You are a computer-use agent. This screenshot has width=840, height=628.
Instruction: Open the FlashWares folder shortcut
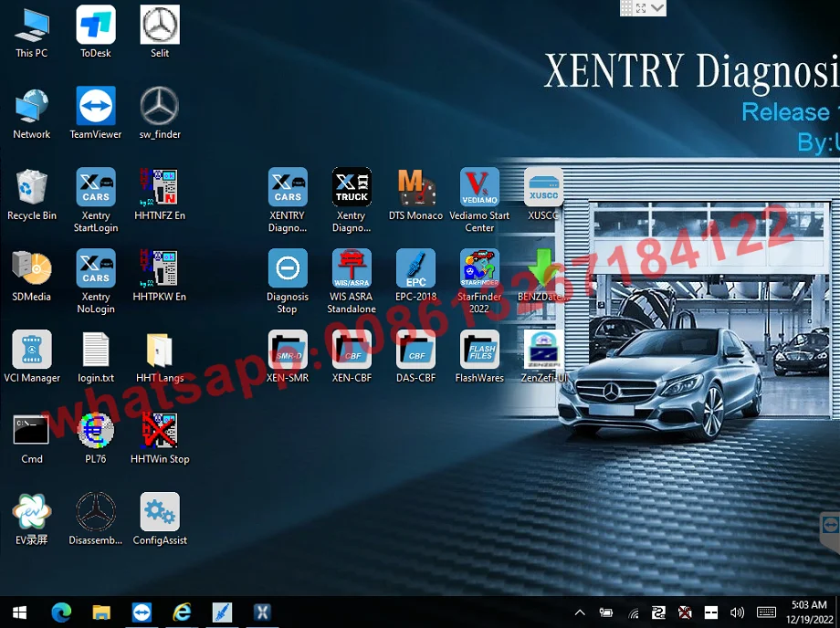pyautogui.click(x=479, y=351)
